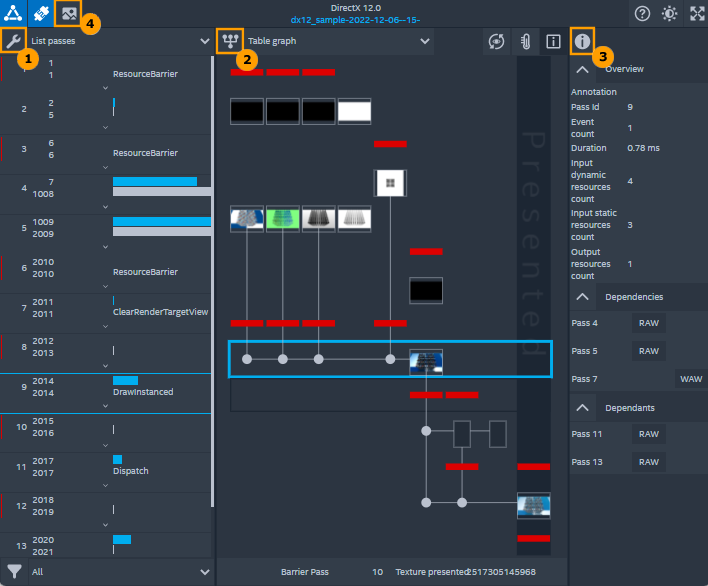Image resolution: width=708 pixels, height=586 pixels.
Task: Select pass 13 row in list
Action: [x=105, y=545]
